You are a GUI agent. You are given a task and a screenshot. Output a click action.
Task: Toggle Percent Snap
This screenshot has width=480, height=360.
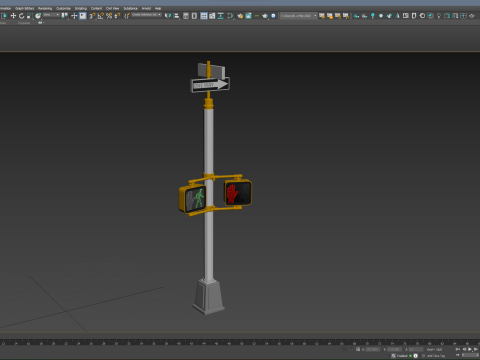(x=109, y=16)
